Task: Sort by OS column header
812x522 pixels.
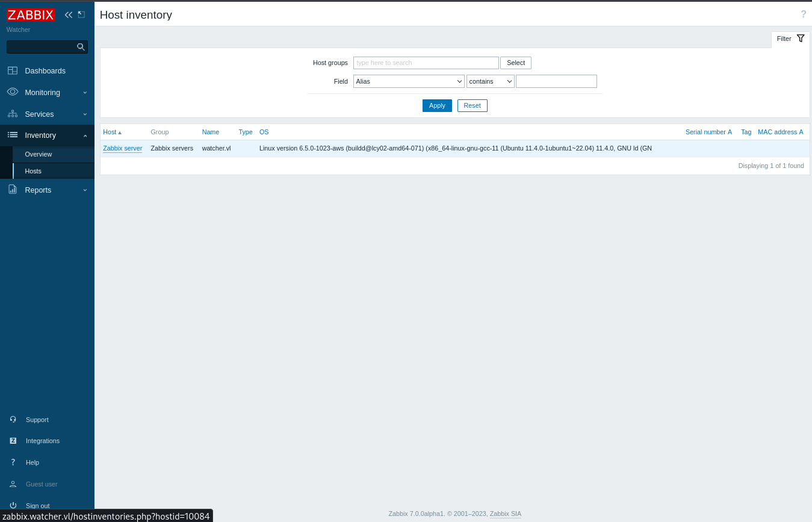Action: [x=264, y=132]
